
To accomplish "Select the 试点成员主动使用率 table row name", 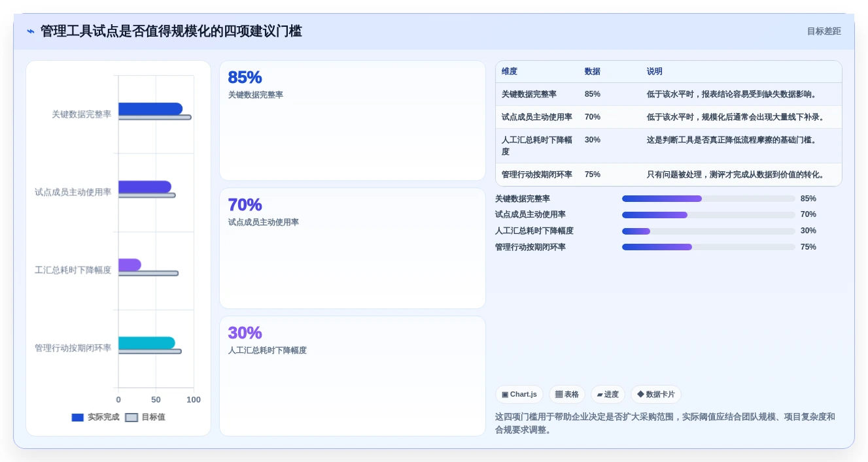I will pyautogui.click(x=537, y=117).
